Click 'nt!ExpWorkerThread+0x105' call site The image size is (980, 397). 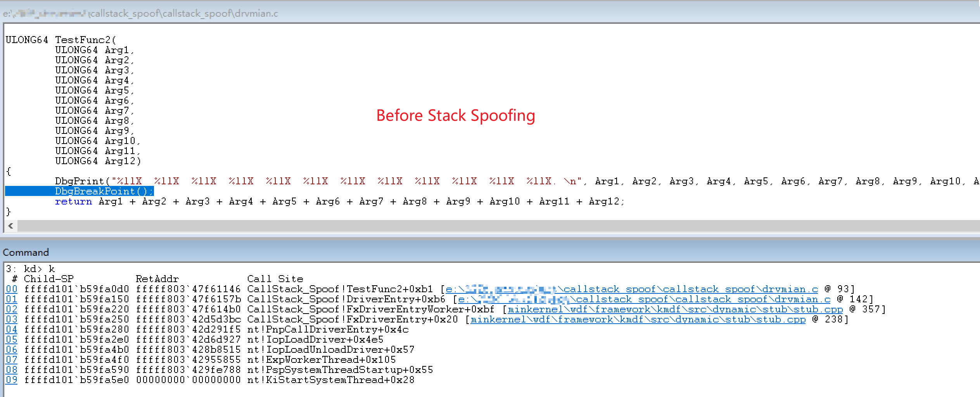(321, 360)
